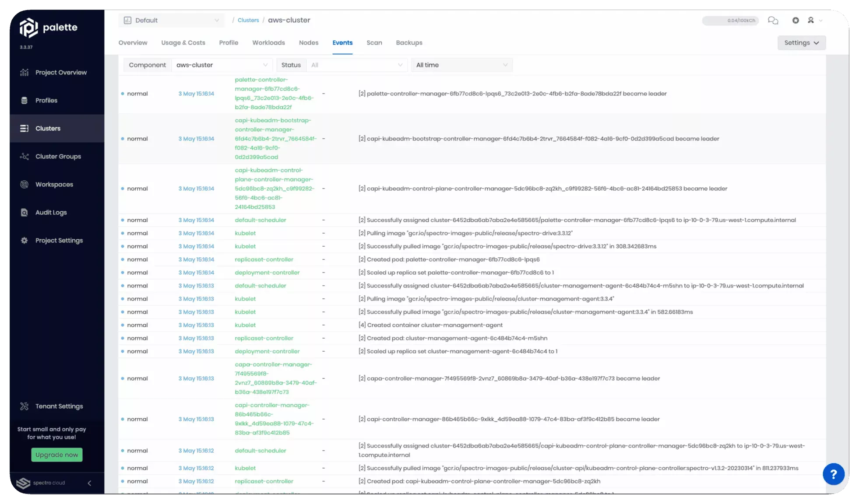Filter events by All status toggle
The image size is (859, 504).
[354, 65]
